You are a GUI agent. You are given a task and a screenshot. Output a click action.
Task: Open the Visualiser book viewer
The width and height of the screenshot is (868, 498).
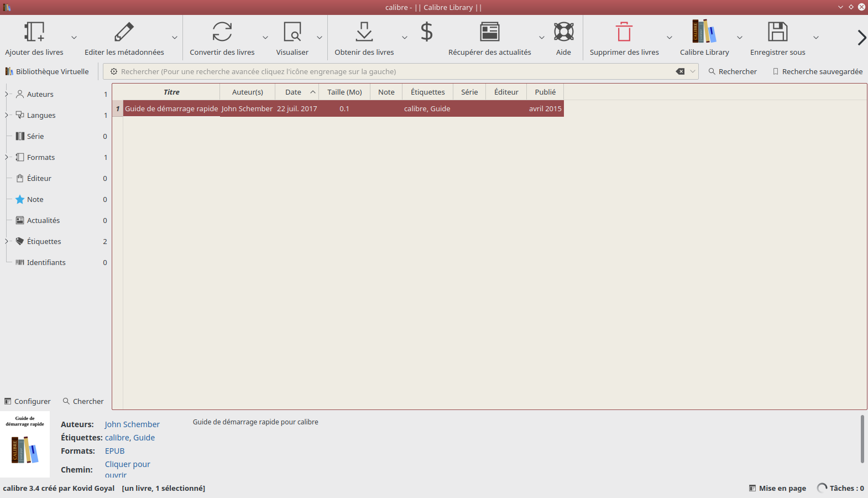292,32
